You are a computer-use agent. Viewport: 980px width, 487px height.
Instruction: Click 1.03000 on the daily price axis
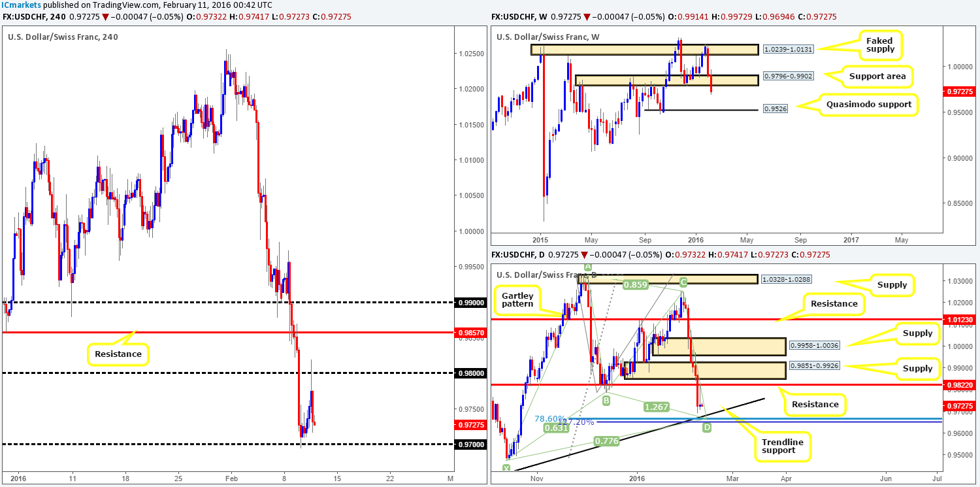point(958,281)
